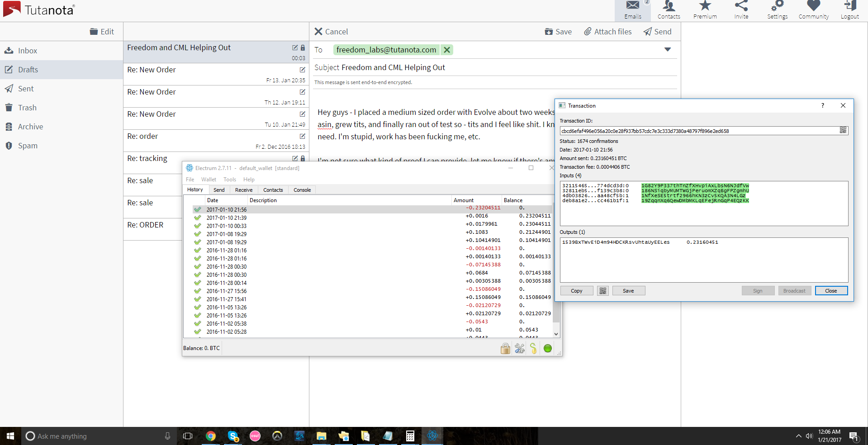868x445 pixels.
Task: Click Edit folders button
Action: tap(102, 32)
